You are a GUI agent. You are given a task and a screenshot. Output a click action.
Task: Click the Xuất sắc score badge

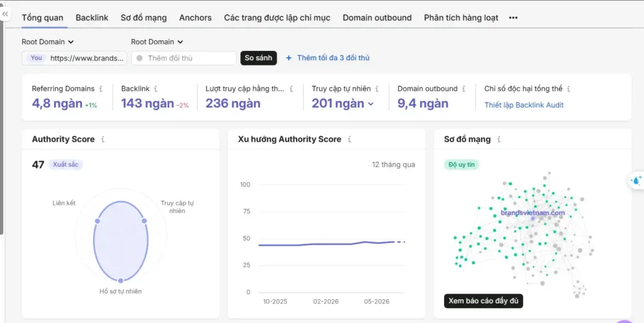(x=65, y=165)
